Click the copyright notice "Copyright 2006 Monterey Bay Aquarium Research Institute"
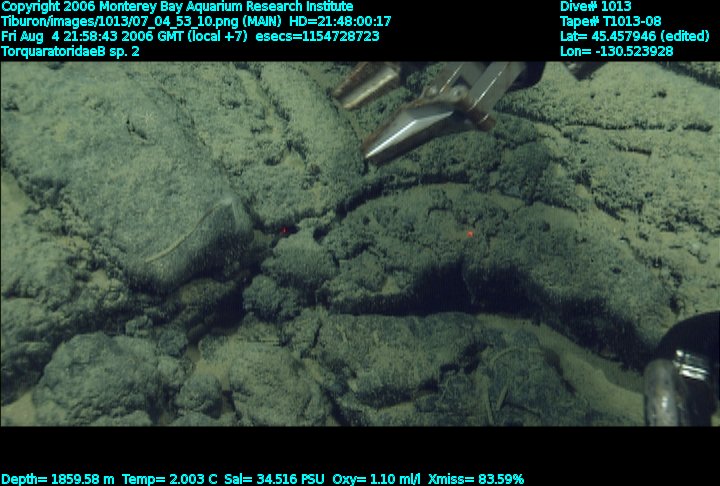 [x=177, y=7]
